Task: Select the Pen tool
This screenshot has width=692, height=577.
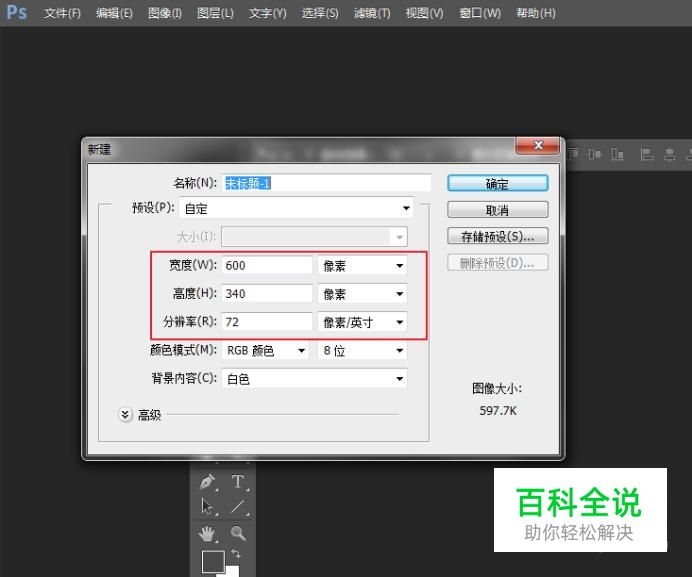Action: 207,482
